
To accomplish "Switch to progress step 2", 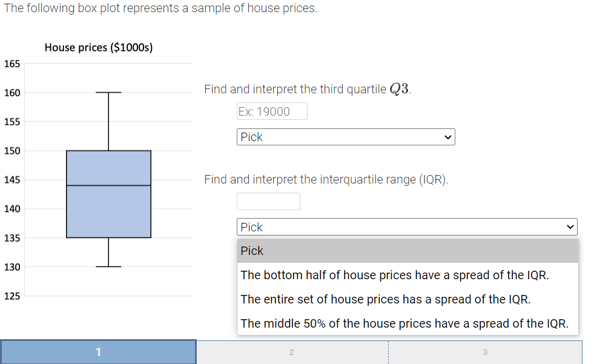I will point(291,352).
